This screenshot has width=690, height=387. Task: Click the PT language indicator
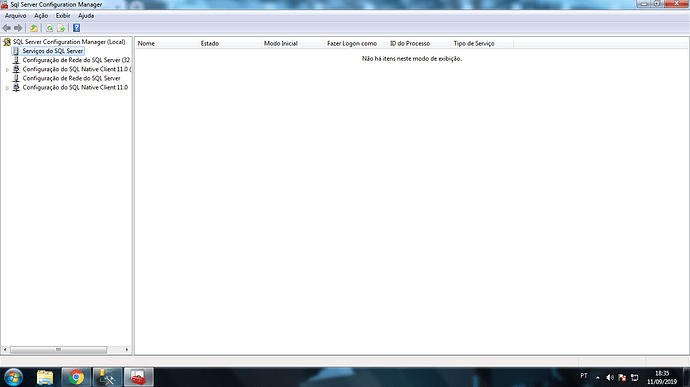584,376
